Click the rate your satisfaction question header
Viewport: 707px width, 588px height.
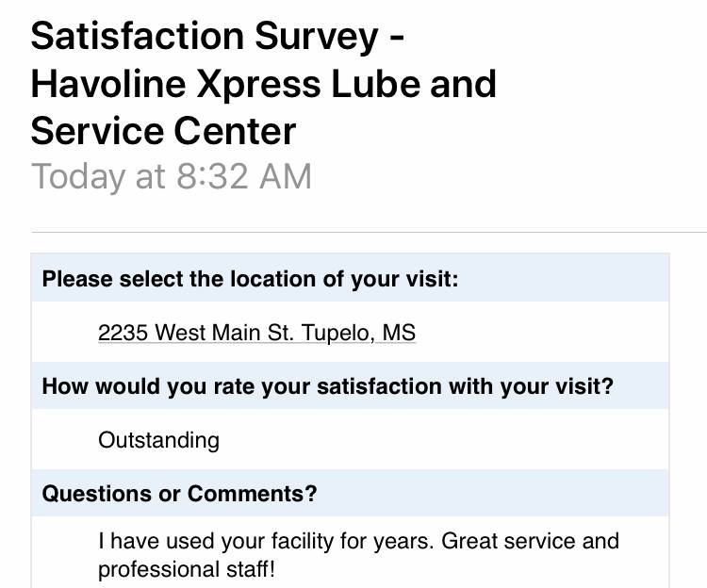pos(327,386)
